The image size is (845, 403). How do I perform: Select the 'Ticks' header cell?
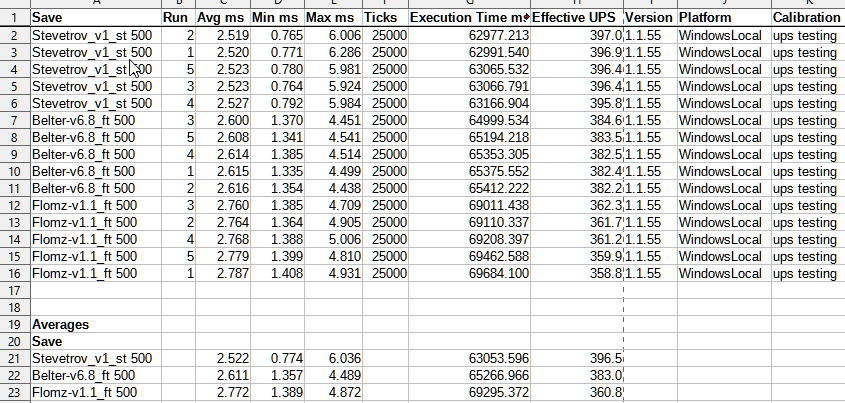click(x=383, y=18)
